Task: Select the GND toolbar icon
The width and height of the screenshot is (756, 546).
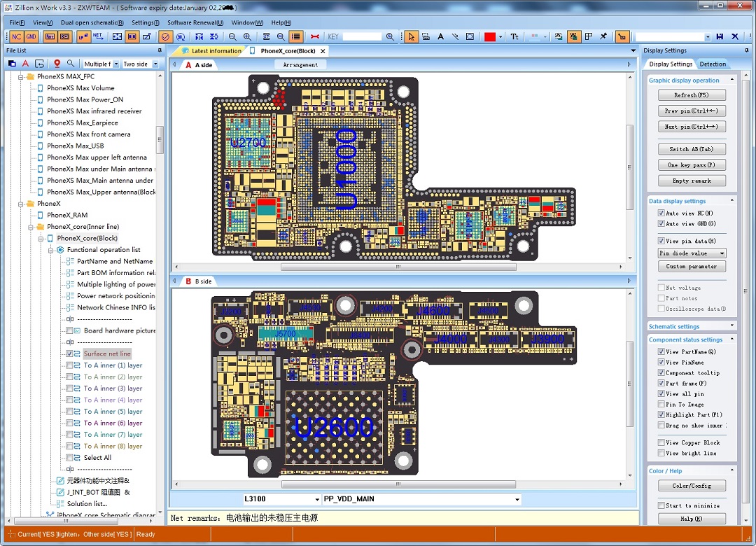Action: pyautogui.click(x=31, y=35)
